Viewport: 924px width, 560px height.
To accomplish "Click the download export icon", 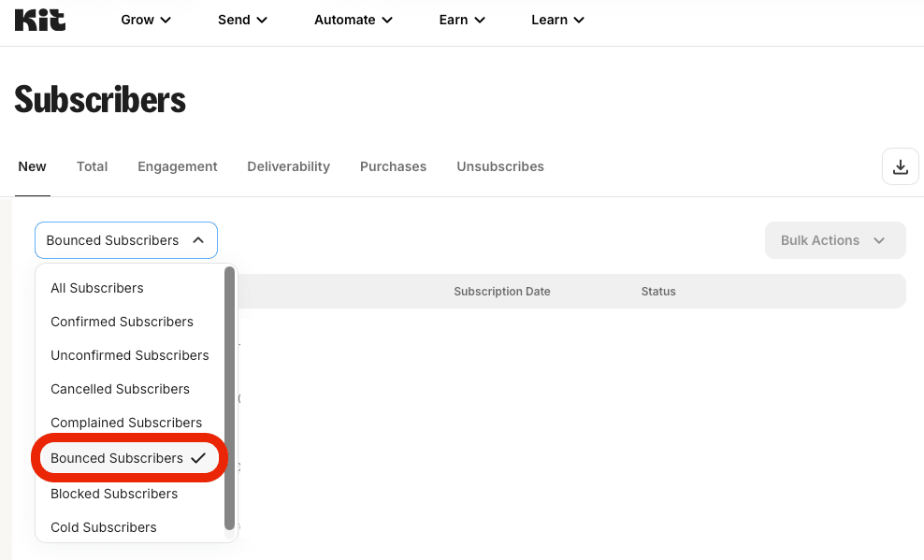I will 900,166.
